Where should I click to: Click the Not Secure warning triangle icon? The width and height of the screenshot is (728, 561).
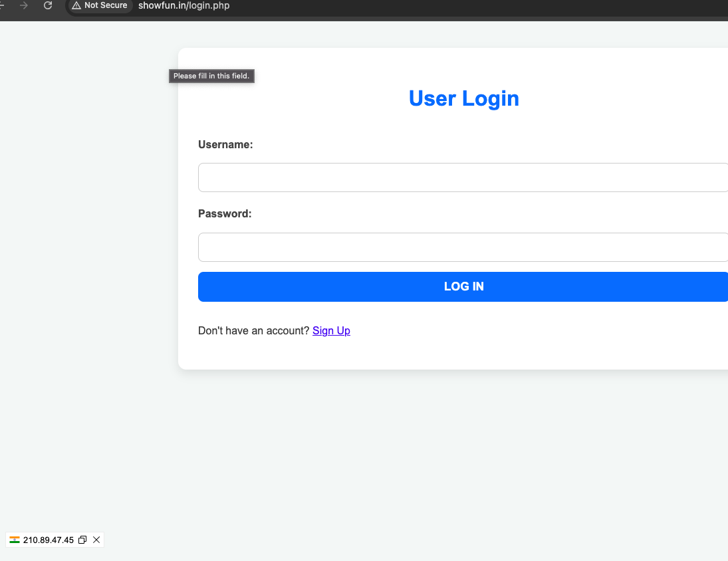(76, 5)
